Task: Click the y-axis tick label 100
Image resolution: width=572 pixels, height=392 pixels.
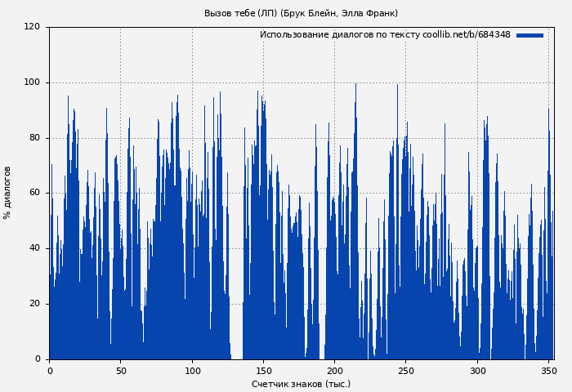Action: (32, 82)
